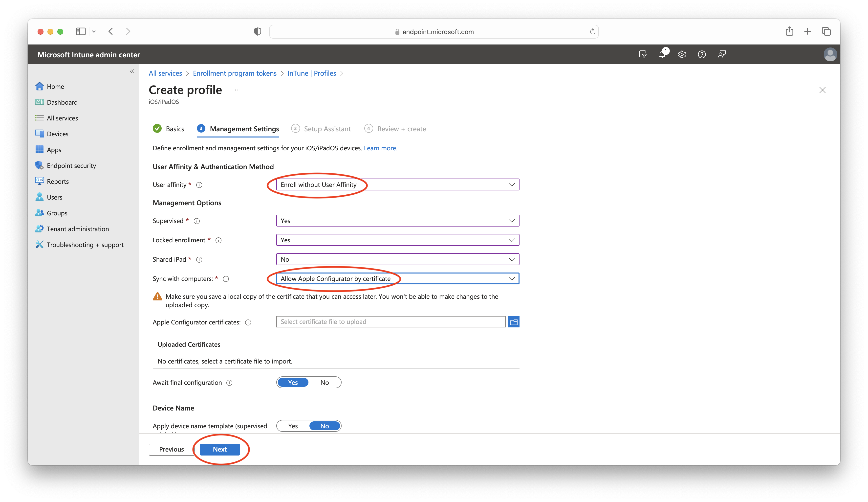This screenshot has width=868, height=502.
Task: Open the Settings gear in top bar
Action: click(682, 54)
